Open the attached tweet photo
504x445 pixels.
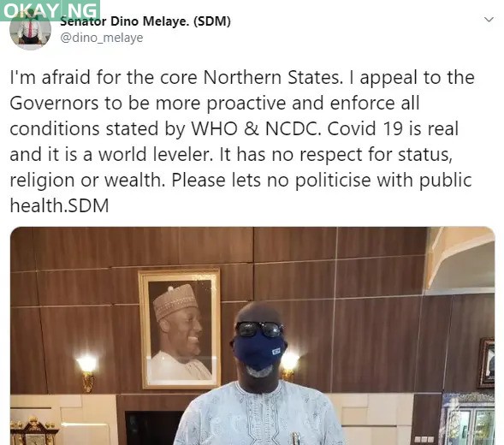coord(252,335)
